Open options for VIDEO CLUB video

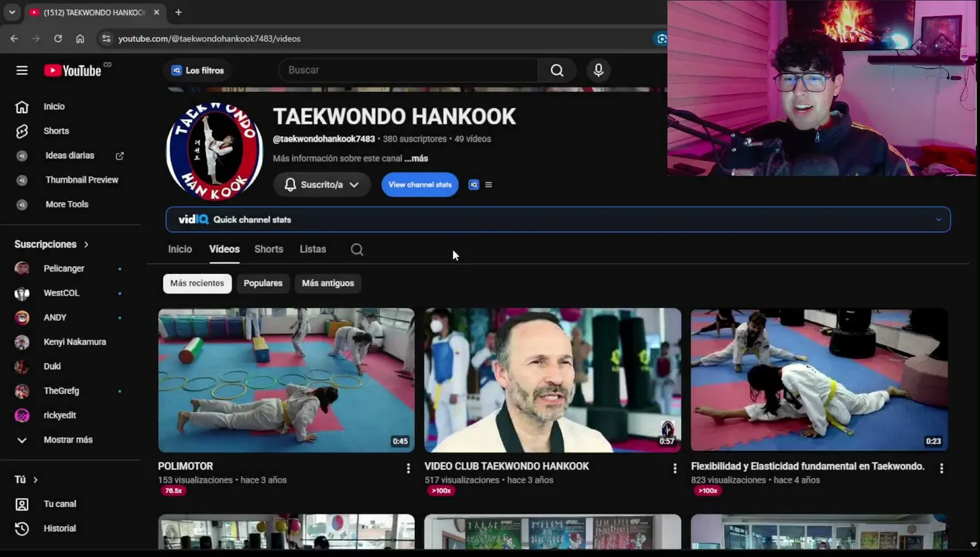pyautogui.click(x=674, y=468)
